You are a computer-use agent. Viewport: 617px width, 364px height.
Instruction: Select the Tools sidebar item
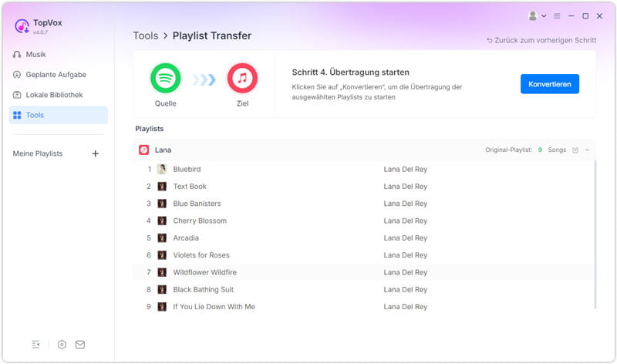(59, 115)
